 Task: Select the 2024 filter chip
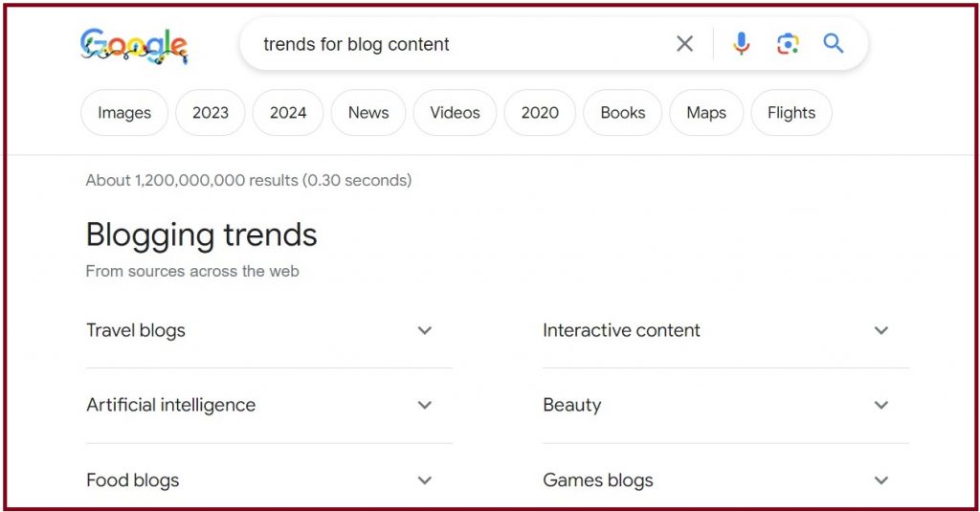[288, 113]
